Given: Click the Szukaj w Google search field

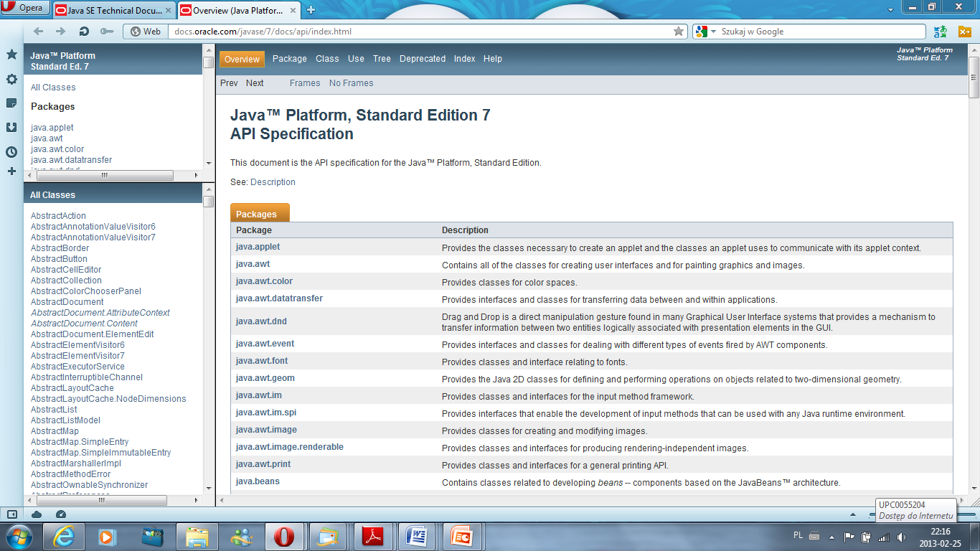Looking at the screenshot, I should pyautogui.click(x=822, y=32).
